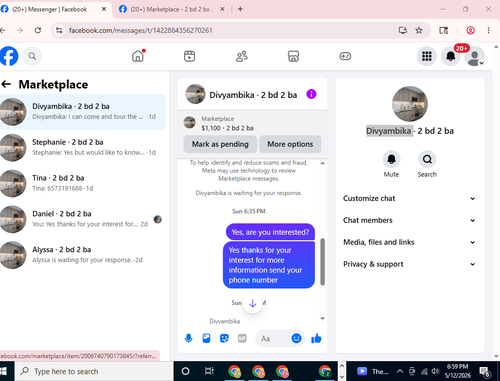Open the nine-dot Menu grid icon
This screenshot has width=500, height=381.
point(427,56)
